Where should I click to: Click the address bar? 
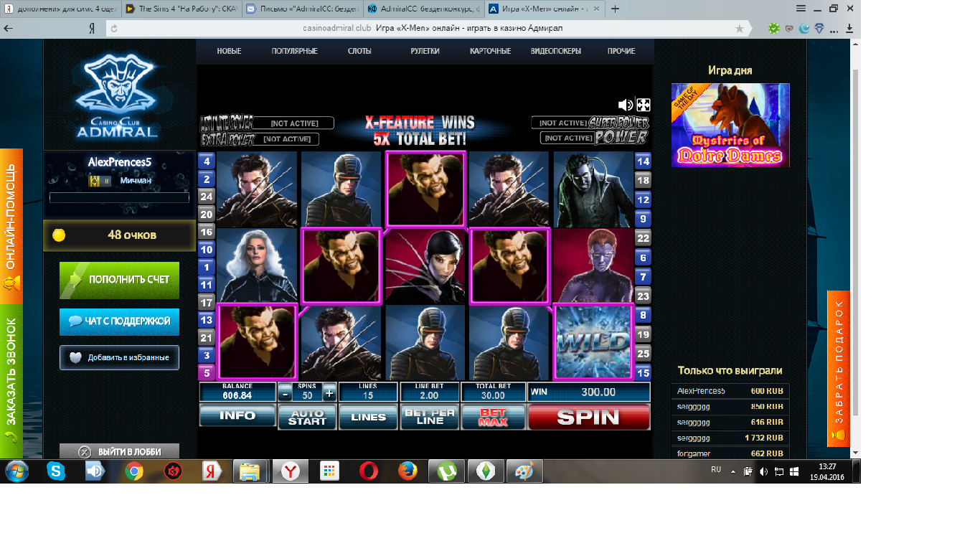point(429,29)
